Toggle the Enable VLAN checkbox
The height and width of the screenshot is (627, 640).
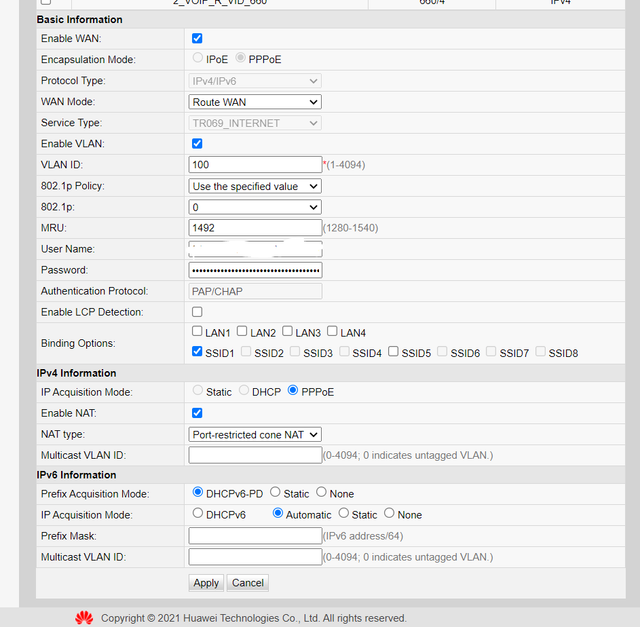197,144
